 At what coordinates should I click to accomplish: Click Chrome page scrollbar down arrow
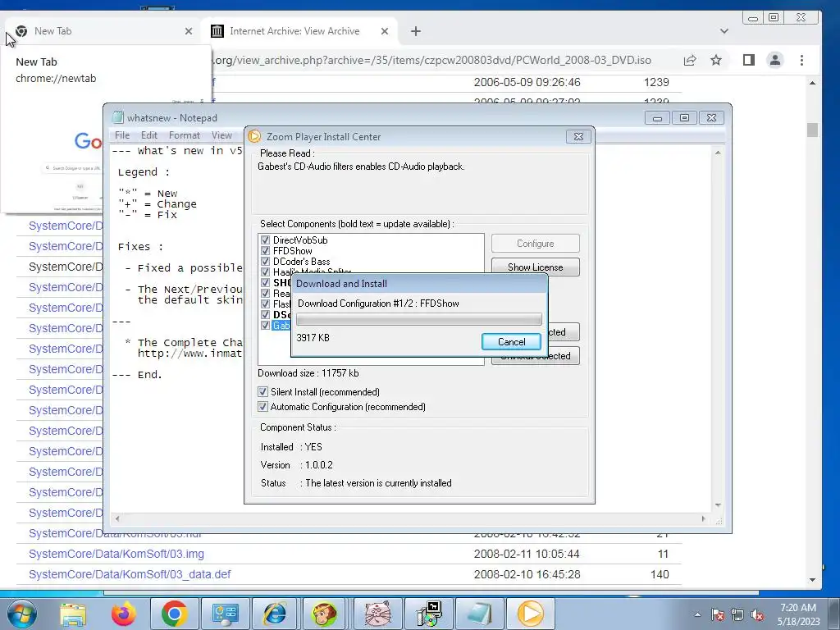click(x=813, y=580)
